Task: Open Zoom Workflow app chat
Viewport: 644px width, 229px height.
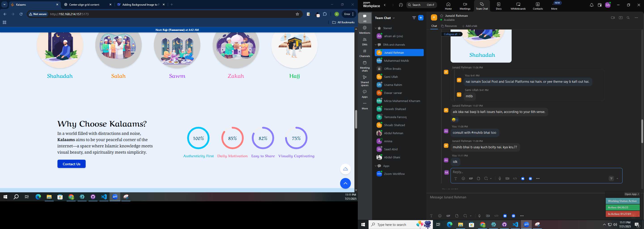Action: [x=399, y=174]
